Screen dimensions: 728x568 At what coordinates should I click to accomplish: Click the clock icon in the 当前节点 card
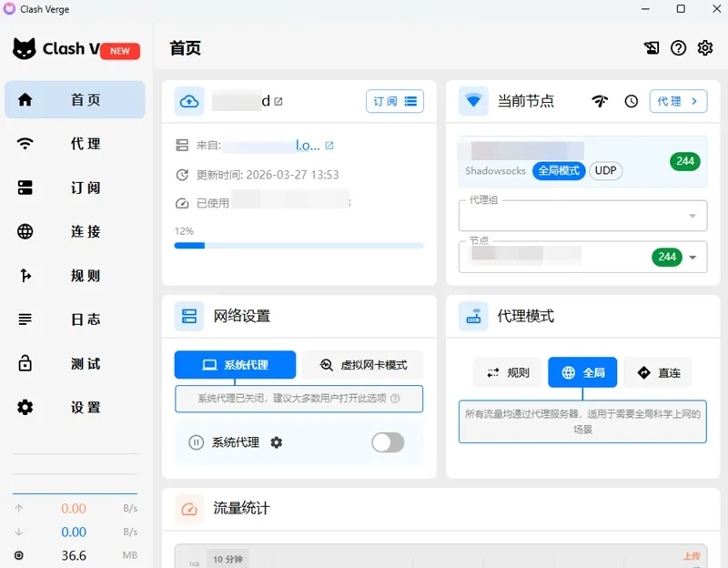631,101
